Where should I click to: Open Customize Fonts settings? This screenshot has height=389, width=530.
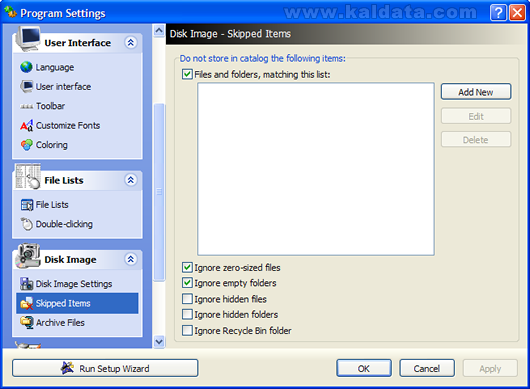pyautogui.click(x=68, y=125)
